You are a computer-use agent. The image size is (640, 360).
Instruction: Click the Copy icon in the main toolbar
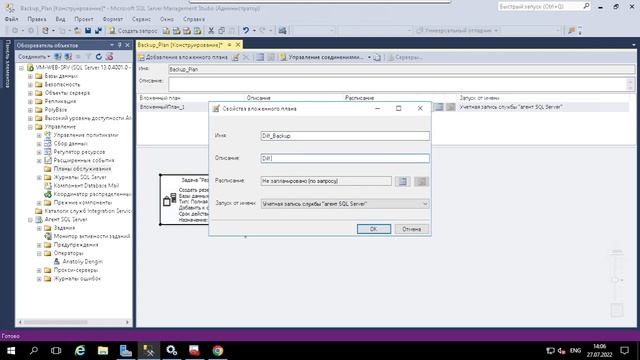221,31
